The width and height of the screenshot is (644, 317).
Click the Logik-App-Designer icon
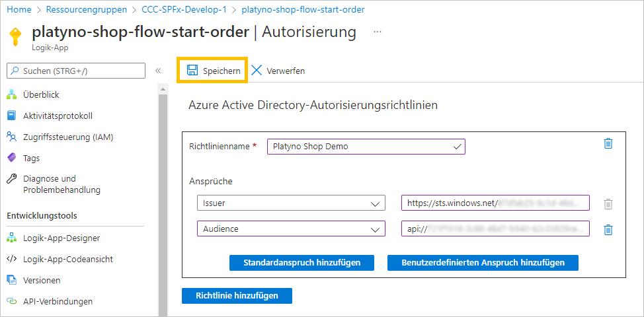tap(12, 238)
